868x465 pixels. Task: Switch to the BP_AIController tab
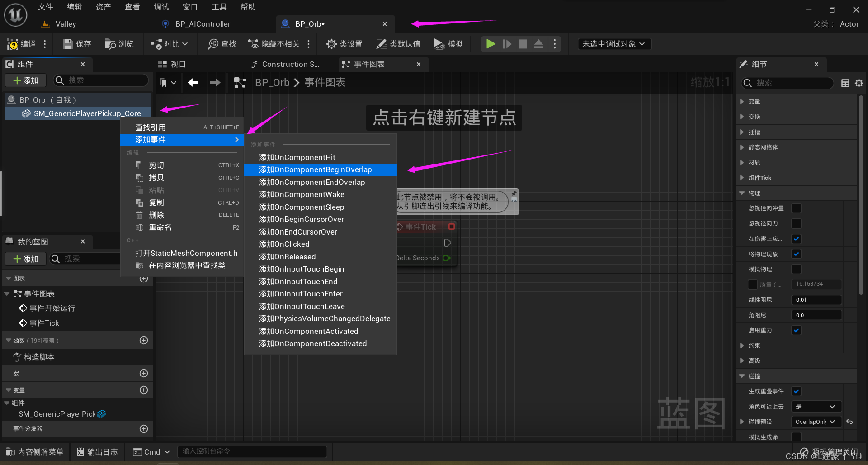203,24
